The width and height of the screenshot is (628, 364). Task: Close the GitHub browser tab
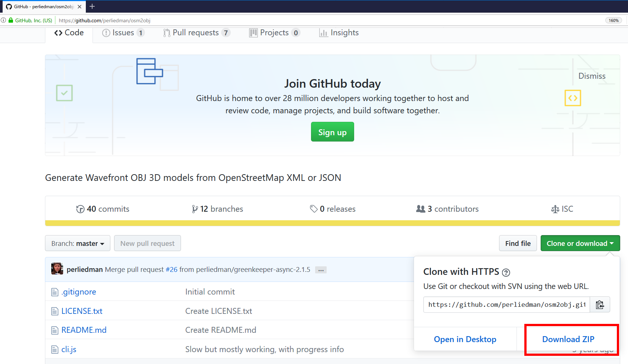[80, 7]
